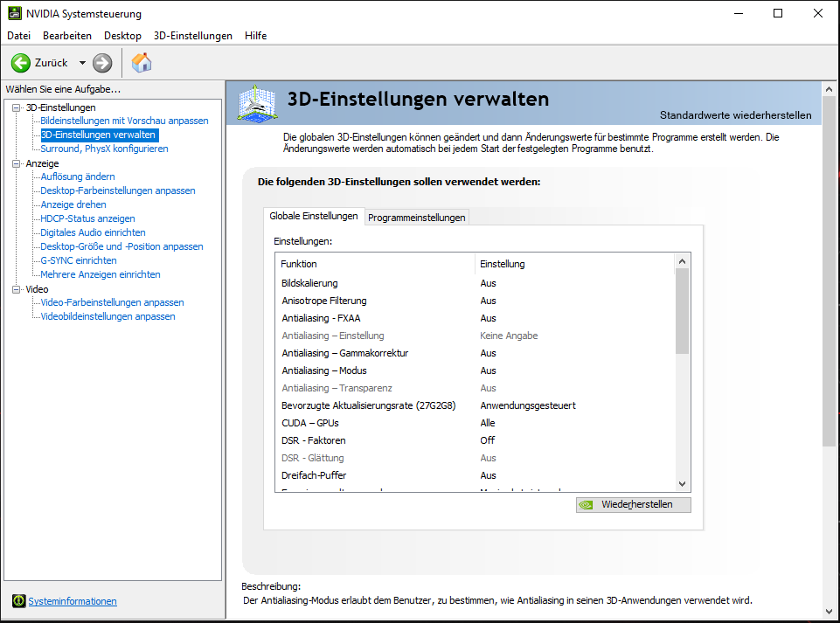The height and width of the screenshot is (623, 840).
Task: Click the NVIDIA app icon in title bar
Action: 15,13
